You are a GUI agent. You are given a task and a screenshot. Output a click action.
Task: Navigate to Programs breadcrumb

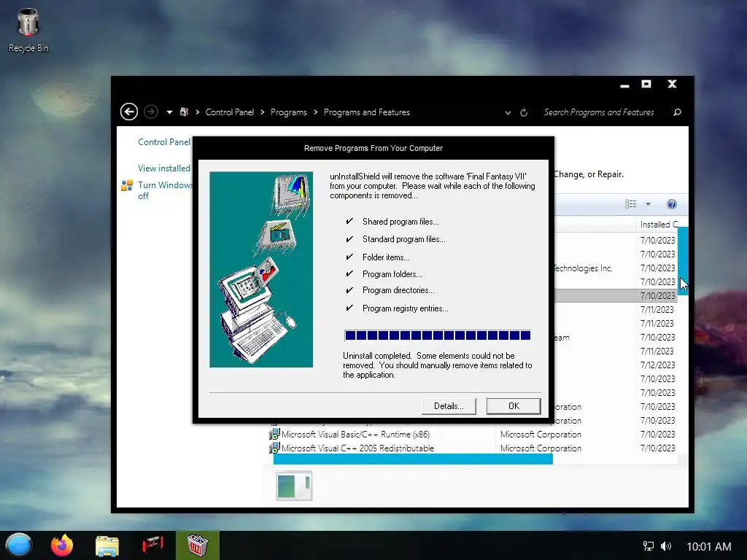click(x=289, y=112)
